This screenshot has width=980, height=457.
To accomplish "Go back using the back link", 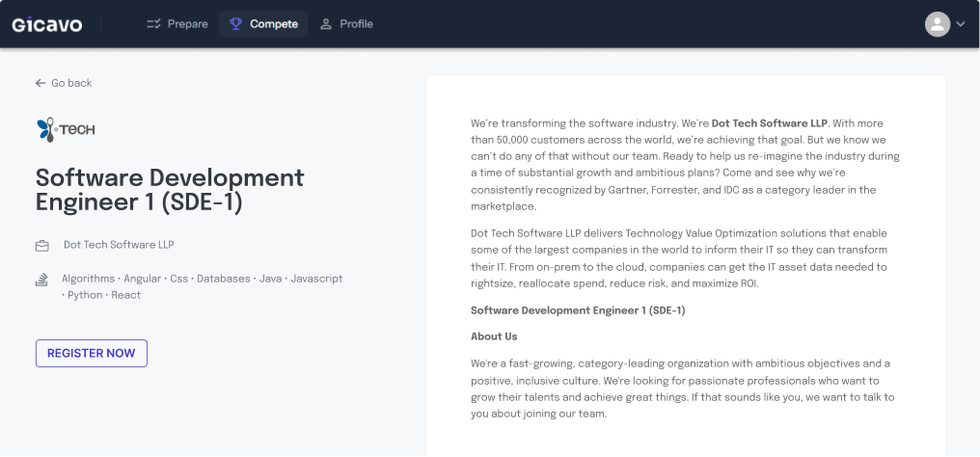I will [64, 83].
